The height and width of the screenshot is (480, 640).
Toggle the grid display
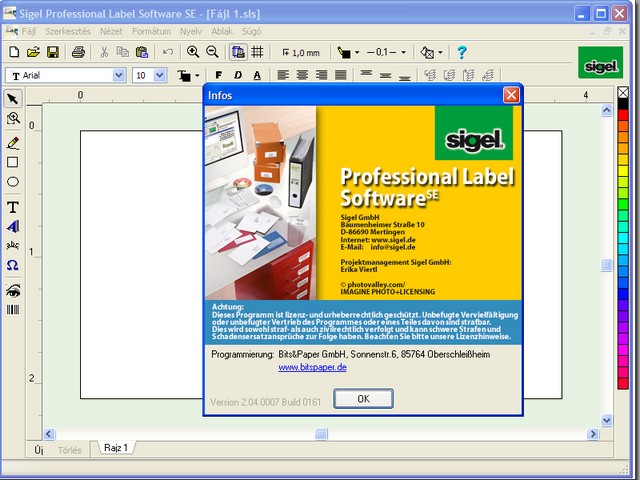click(257, 52)
